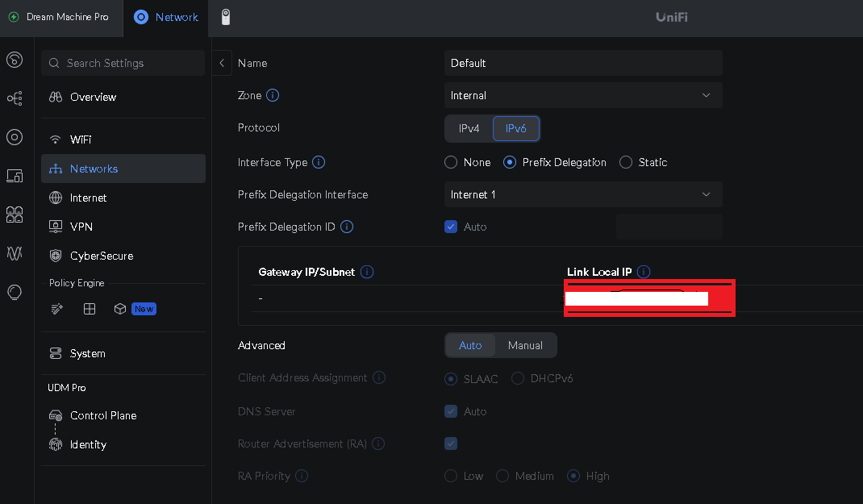Screen dimensions: 863x504
Task: Click the Link Local IP info icon
Action: pyautogui.click(x=644, y=273)
